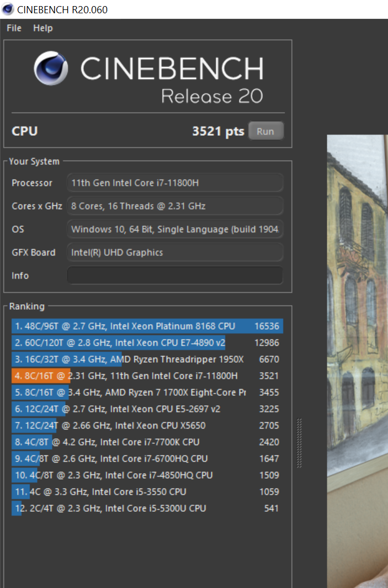Click the GFX Board field

pyautogui.click(x=175, y=252)
